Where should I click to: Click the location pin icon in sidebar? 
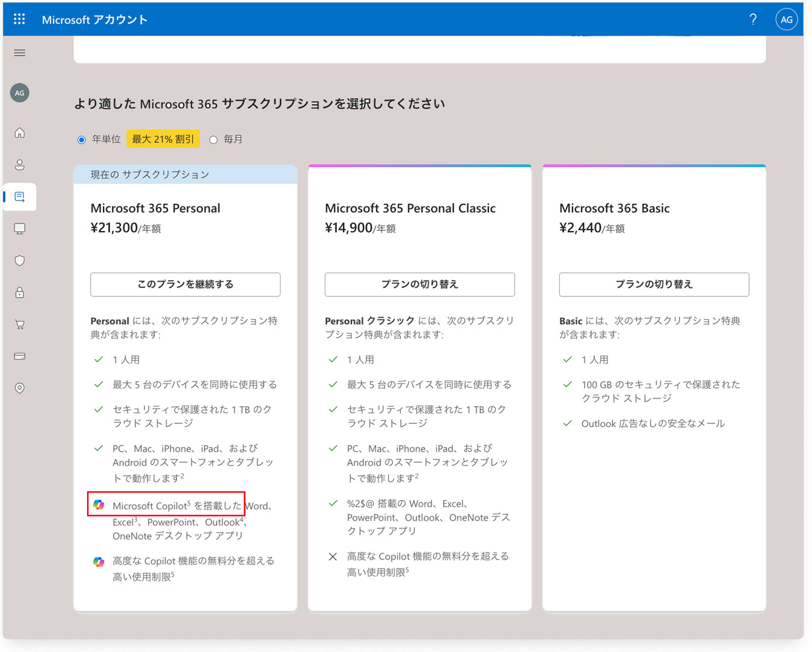pyautogui.click(x=19, y=388)
